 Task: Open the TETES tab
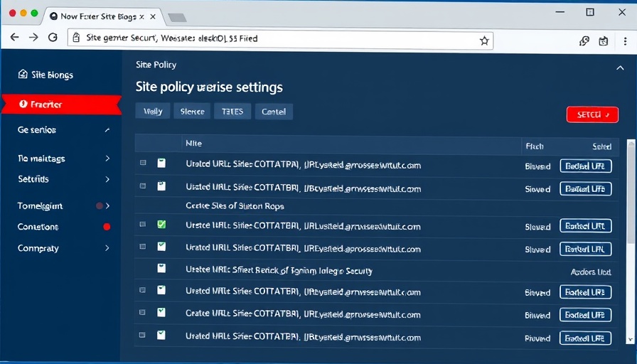(232, 111)
